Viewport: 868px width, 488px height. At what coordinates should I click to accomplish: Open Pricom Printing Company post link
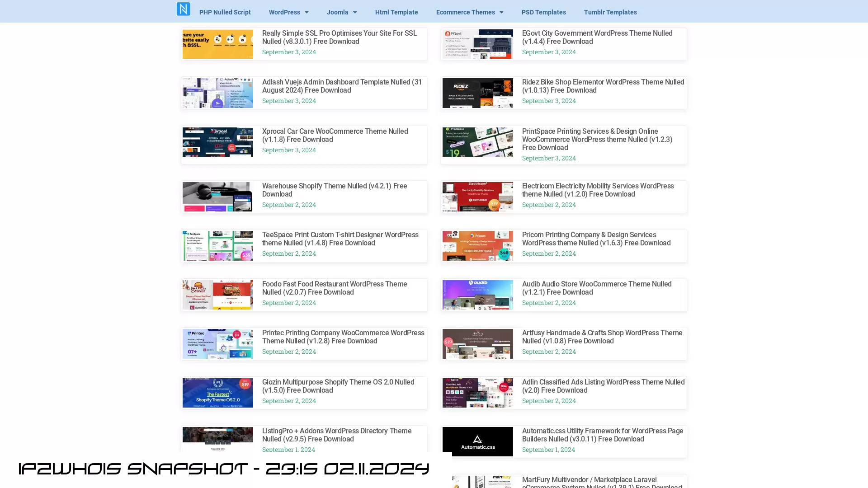[596, 239]
